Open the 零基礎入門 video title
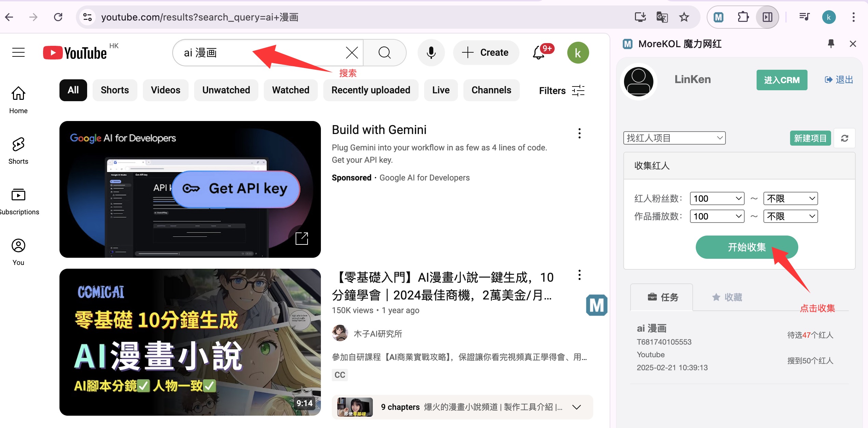Viewport: 868px width, 428px height. [443, 286]
